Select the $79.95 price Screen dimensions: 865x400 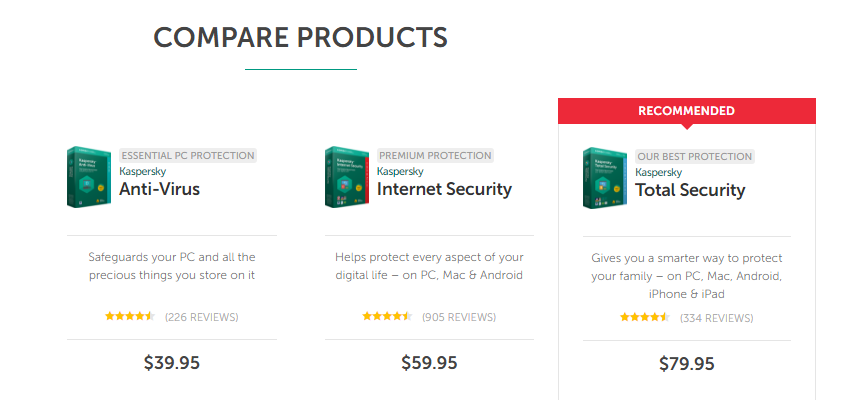click(687, 364)
